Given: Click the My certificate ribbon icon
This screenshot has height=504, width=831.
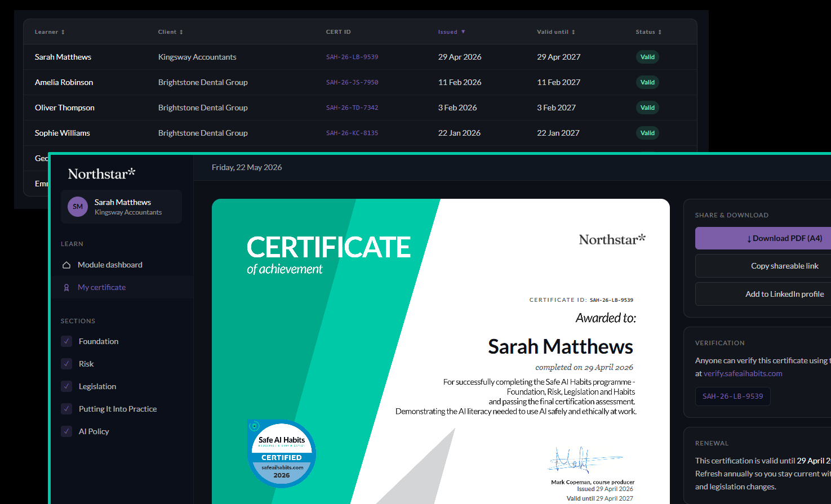Looking at the screenshot, I should [x=66, y=287].
